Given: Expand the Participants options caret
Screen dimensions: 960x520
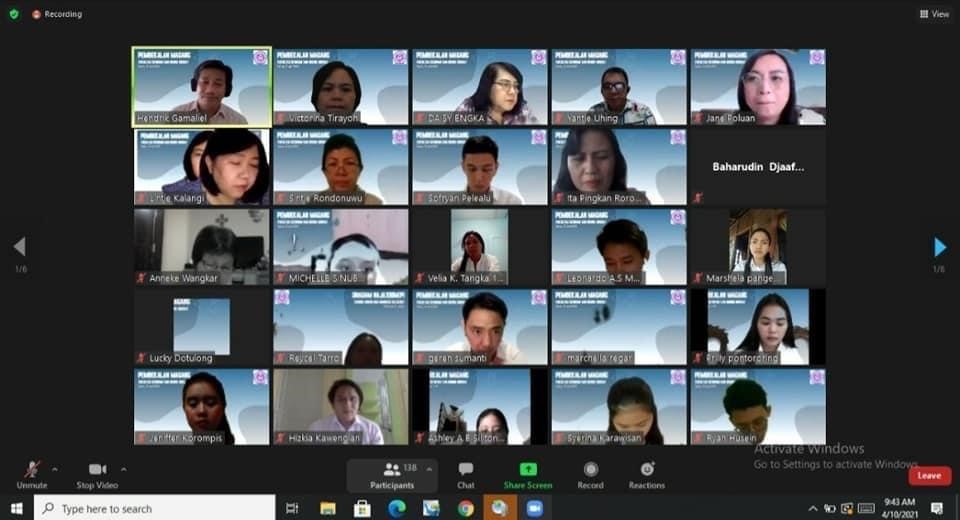Looking at the screenshot, I should coord(430,468).
